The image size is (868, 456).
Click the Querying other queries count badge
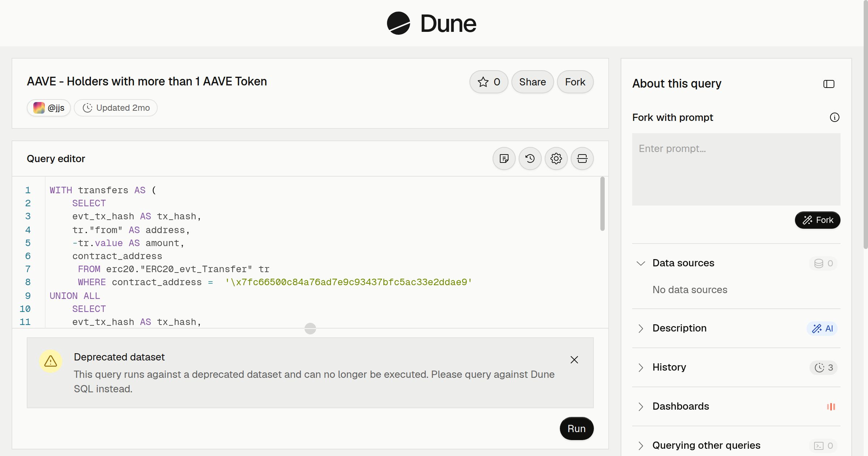823,446
